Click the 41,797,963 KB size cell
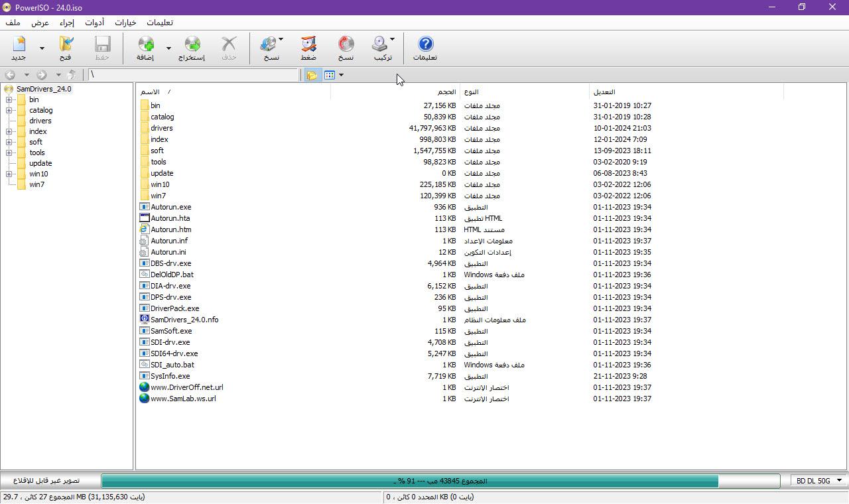 432,128
